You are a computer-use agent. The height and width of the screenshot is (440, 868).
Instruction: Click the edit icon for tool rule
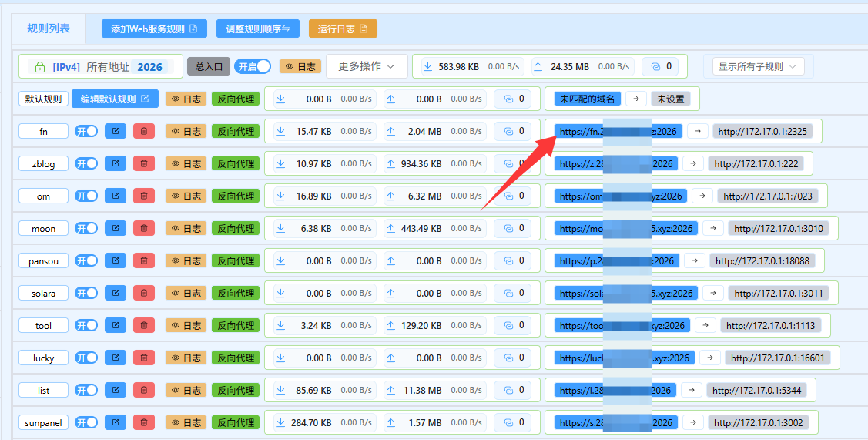(115, 325)
